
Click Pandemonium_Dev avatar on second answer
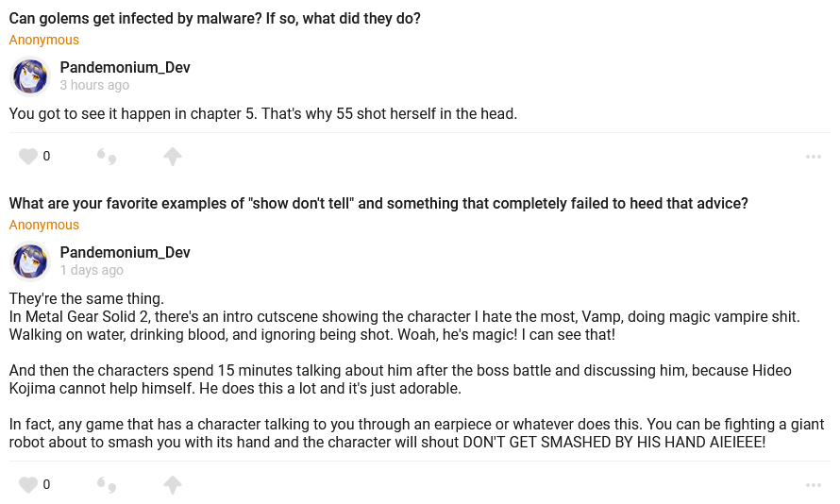click(30, 261)
